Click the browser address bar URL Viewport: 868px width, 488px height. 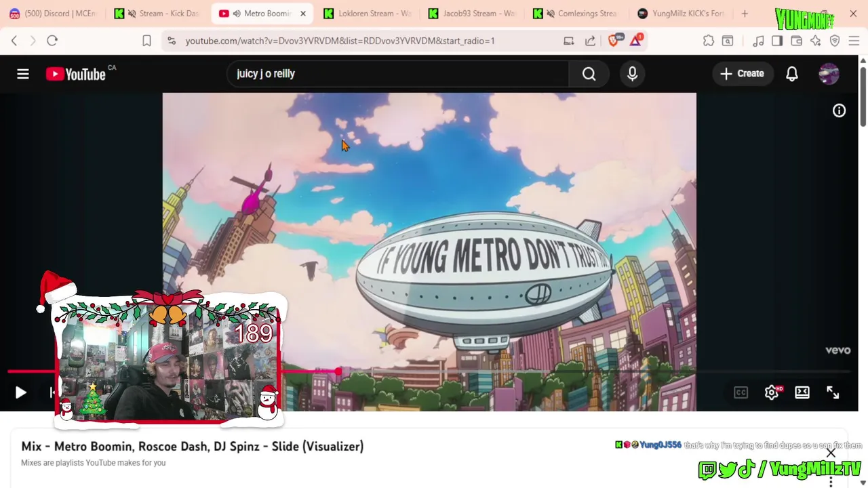tap(340, 41)
